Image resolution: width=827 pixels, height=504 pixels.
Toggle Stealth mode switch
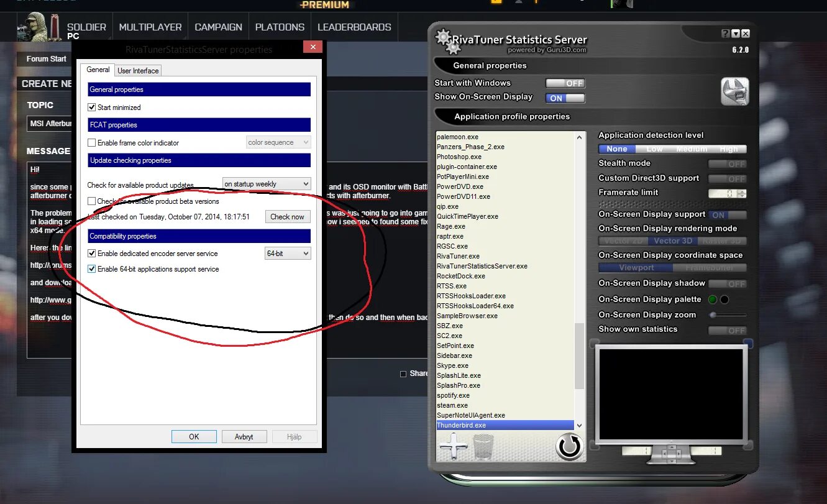click(727, 164)
